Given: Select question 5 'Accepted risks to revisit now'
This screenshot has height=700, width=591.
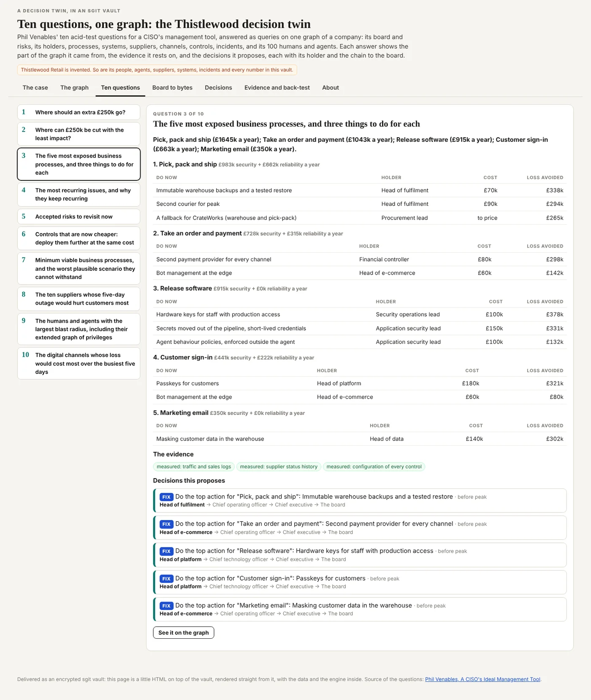Looking at the screenshot, I should (79, 216).
